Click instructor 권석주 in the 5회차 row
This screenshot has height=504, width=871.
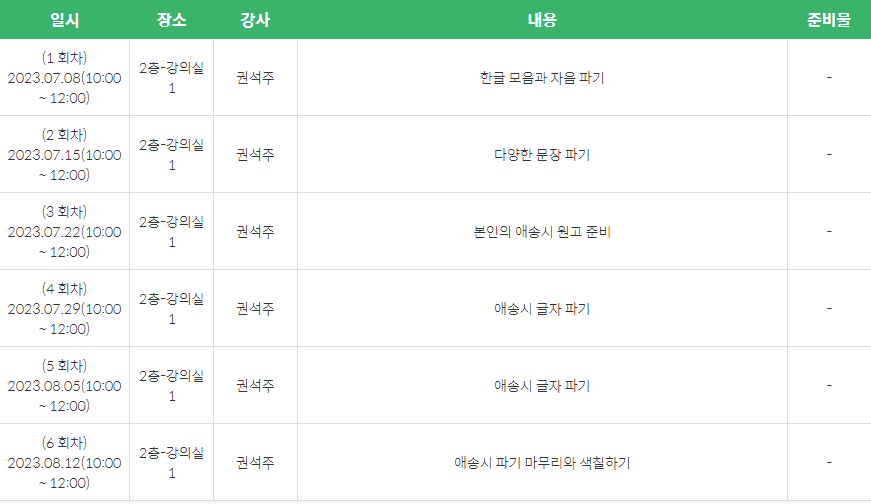click(255, 386)
